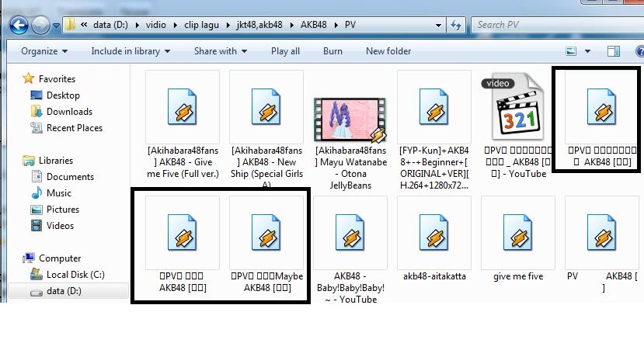This screenshot has height=357, width=644.
Task: Open the Include in library dropdown
Action: click(x=131, y=51)
